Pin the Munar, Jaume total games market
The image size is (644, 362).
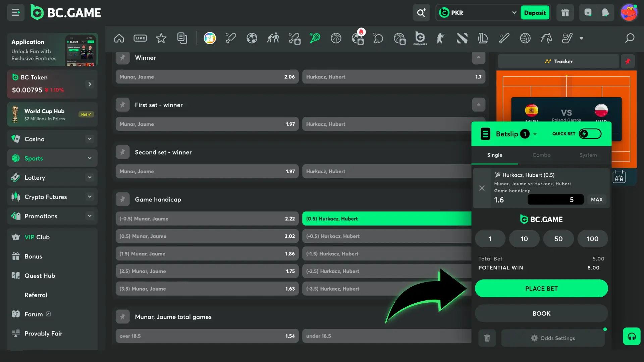123,317
